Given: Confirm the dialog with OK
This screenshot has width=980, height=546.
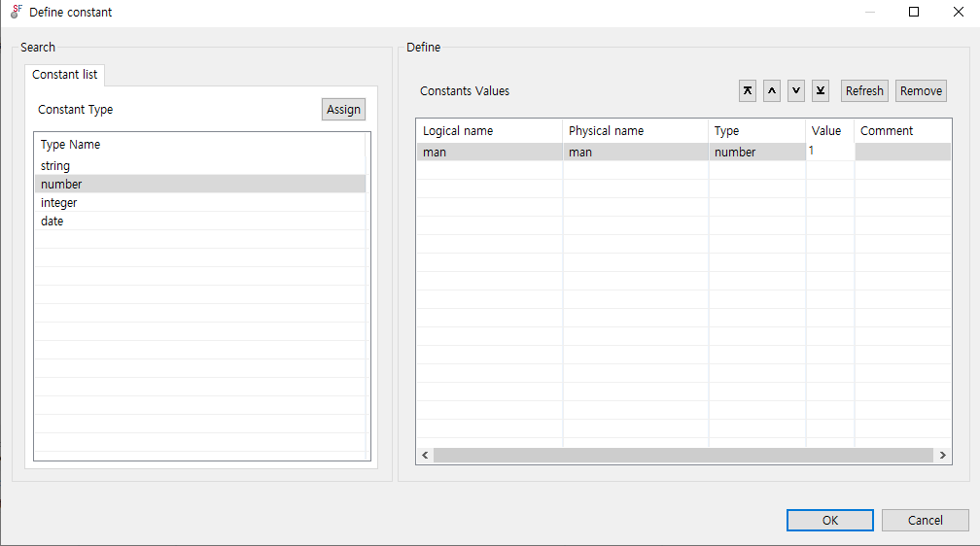Looking at the screenshot, I should (x=829, y=521).
